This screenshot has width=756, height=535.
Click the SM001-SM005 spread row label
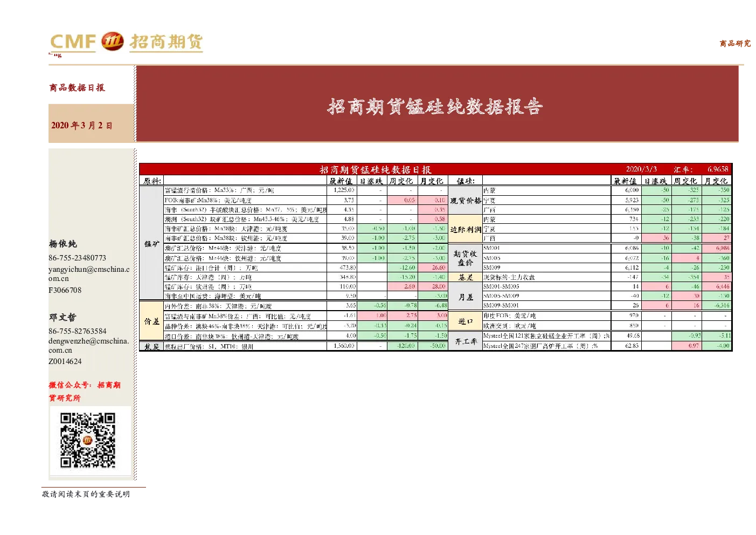pyautogui.click(x=501, y=286)
